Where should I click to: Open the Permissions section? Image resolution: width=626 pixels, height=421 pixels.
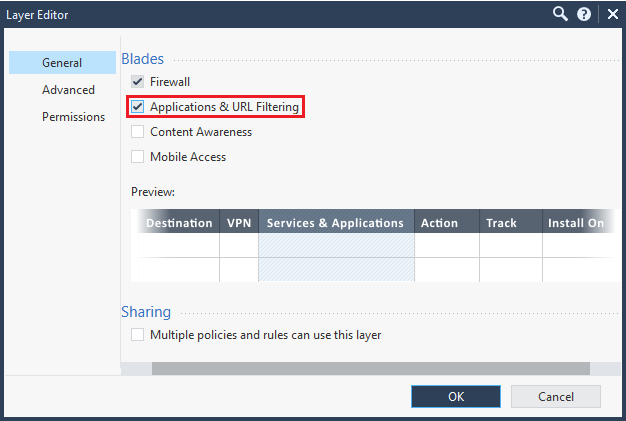pyautogui.click(x=73, y=117)
